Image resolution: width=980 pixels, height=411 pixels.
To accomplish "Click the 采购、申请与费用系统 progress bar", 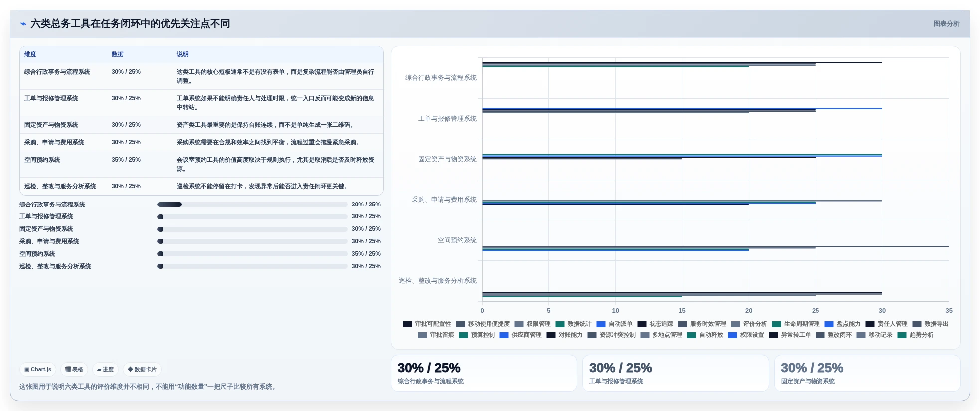I will point(252,241).
